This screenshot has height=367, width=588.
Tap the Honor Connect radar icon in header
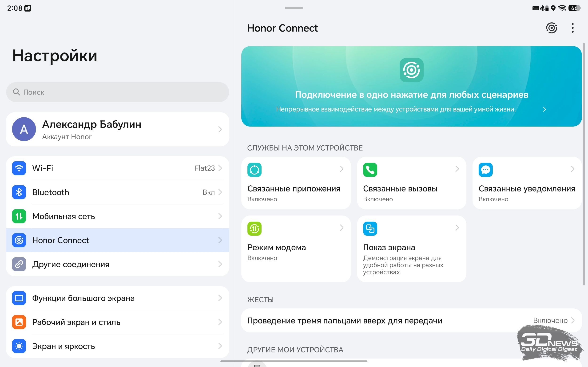coord(551,28)
